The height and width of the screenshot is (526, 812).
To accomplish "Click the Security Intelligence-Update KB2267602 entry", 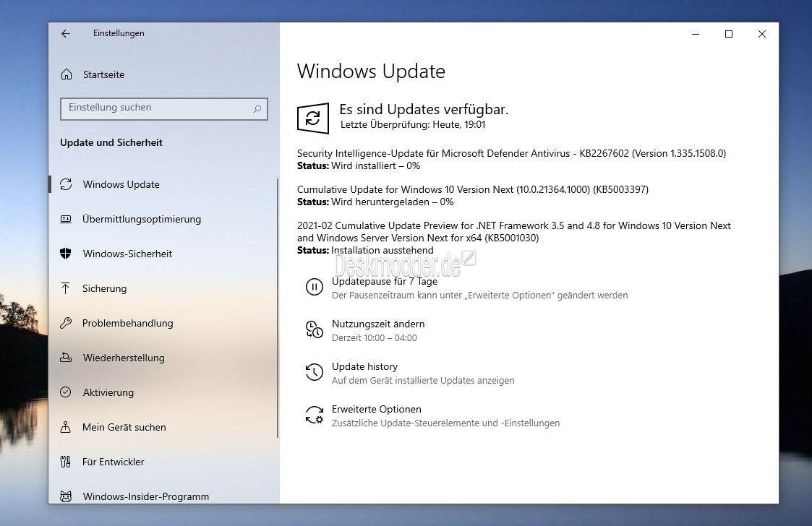I will click(511, 160).
